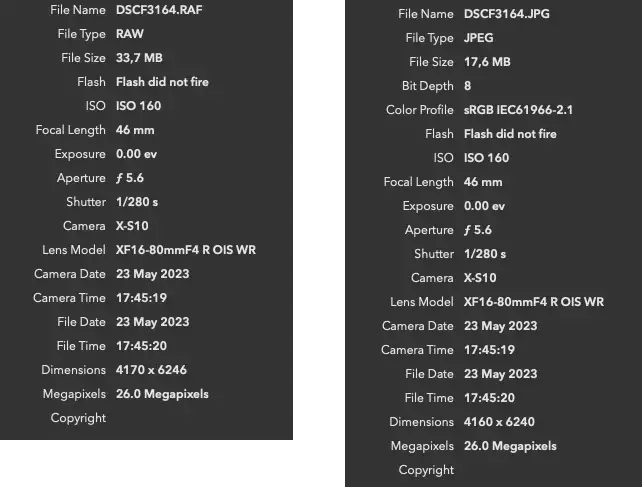Image resolution: width=642 pixels, height=487 pixels.
Task: Click the Aperture ƒ 5.6 value in JPEG panel
Action: tap(478, 230)
